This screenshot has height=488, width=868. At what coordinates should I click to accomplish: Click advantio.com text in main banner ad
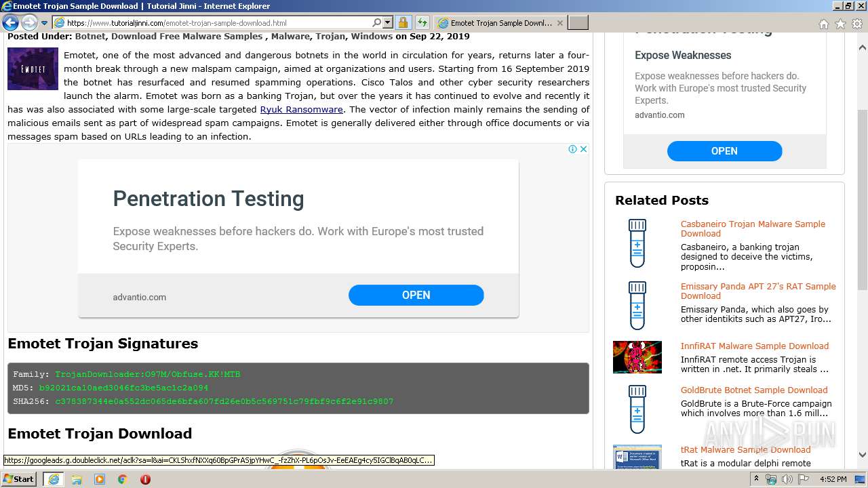point(139,297)
